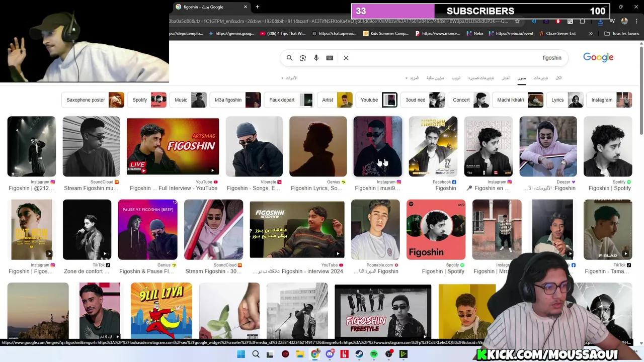This screenshot has width=644, height=362.
Task: Expand the hidden bookmarks overflow chevron
Action: click(x=591, y=34)
